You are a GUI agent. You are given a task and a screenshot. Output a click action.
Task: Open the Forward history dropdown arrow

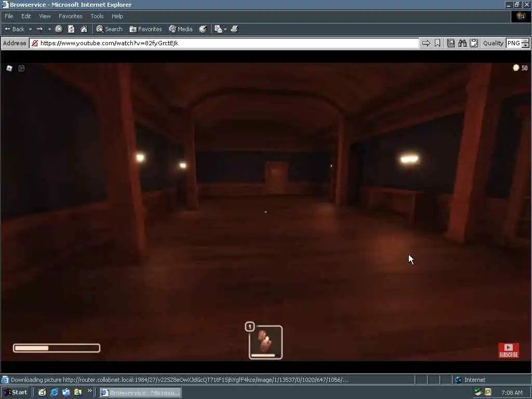point(49,29)
